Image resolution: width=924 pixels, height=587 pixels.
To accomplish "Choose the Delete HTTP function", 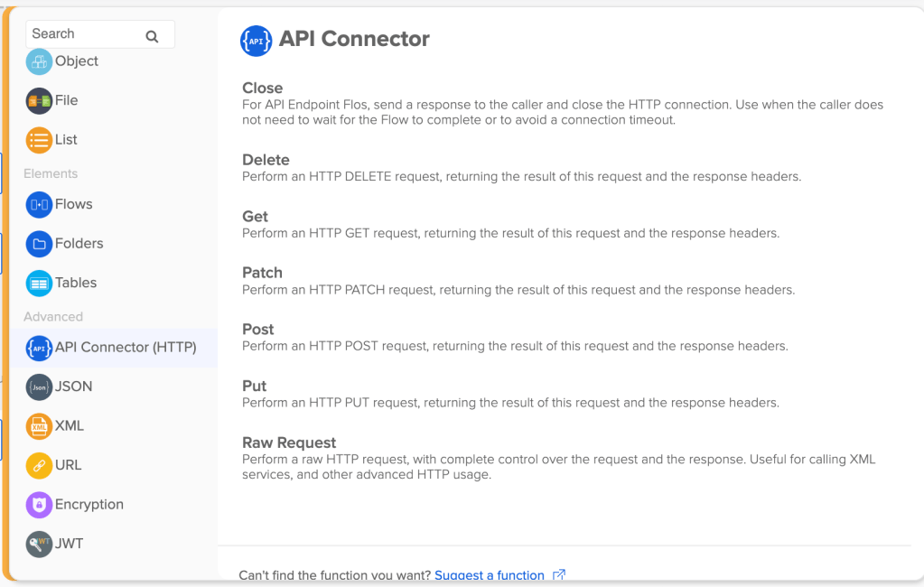I will (266, 160).
